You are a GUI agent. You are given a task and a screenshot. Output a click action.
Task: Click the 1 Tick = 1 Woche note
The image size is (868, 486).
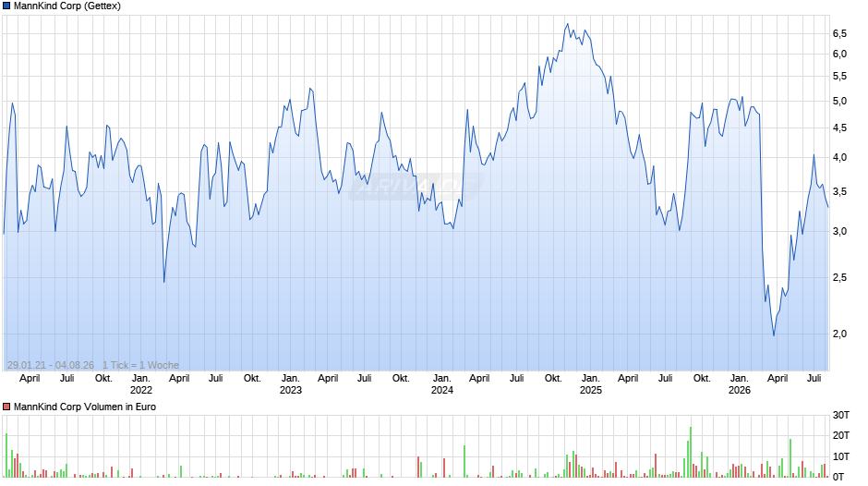(x=140, y=365)
